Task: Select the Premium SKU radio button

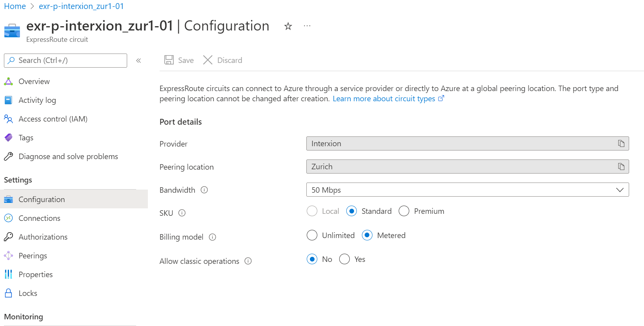Action: [x=404, y=211]
